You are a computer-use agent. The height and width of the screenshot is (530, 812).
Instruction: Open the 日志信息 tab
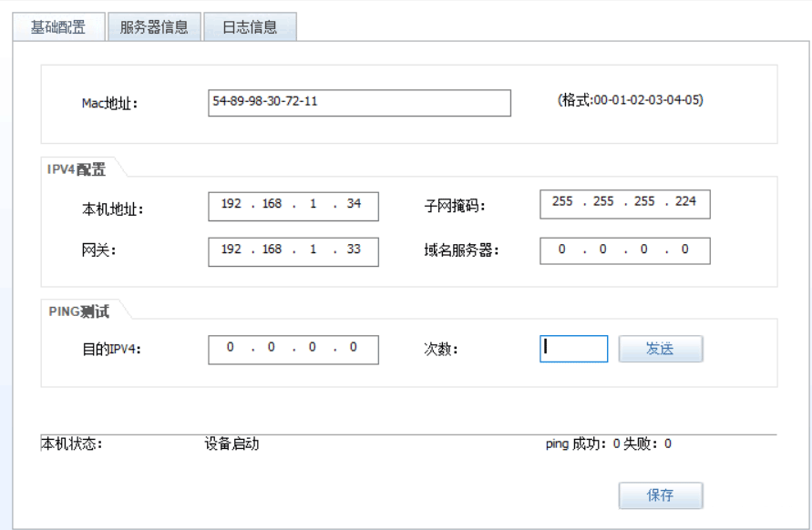(250, 27)
